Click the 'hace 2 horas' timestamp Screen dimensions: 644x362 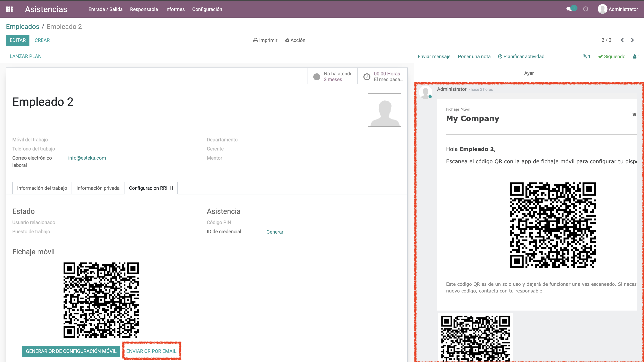[x=482, y=89]
